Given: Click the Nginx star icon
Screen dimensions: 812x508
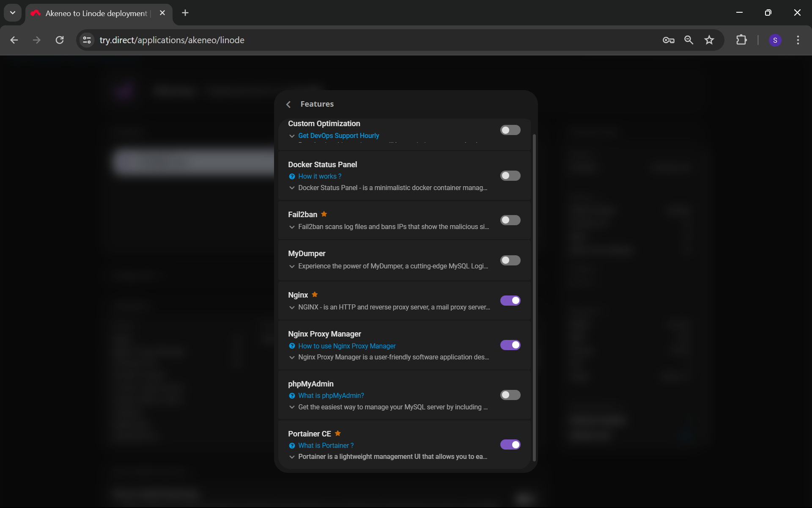Looking at the screenshot, I should coord(315,294).
